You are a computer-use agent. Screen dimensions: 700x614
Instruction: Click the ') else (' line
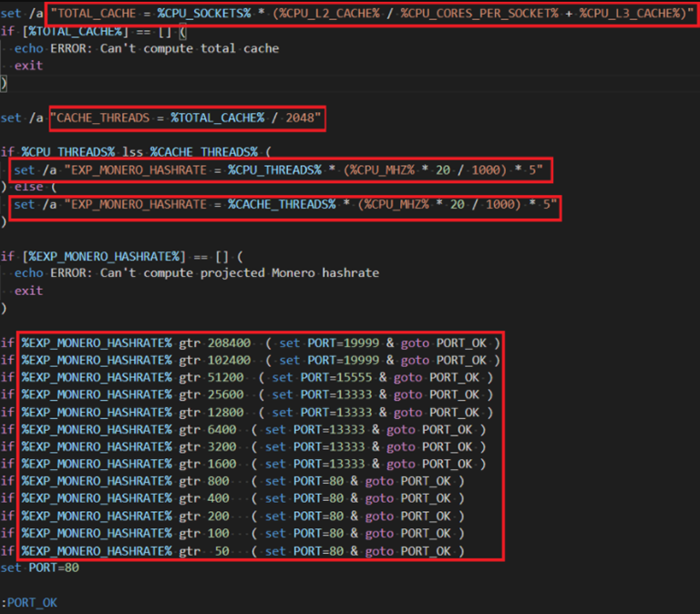[x=29, y=187]
